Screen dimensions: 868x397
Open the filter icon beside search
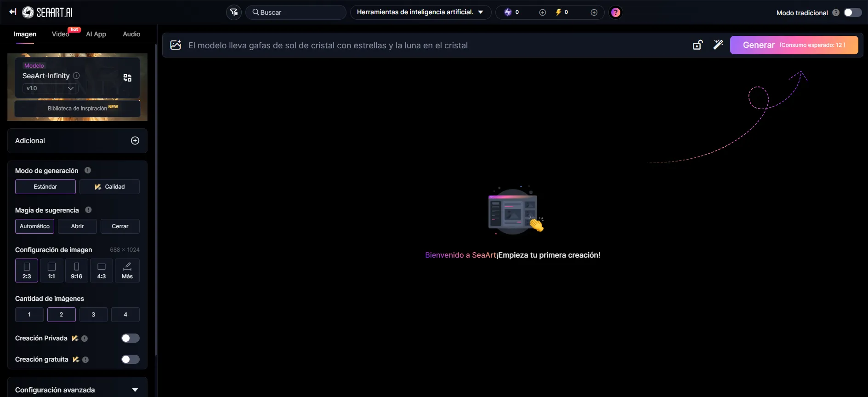234,12
